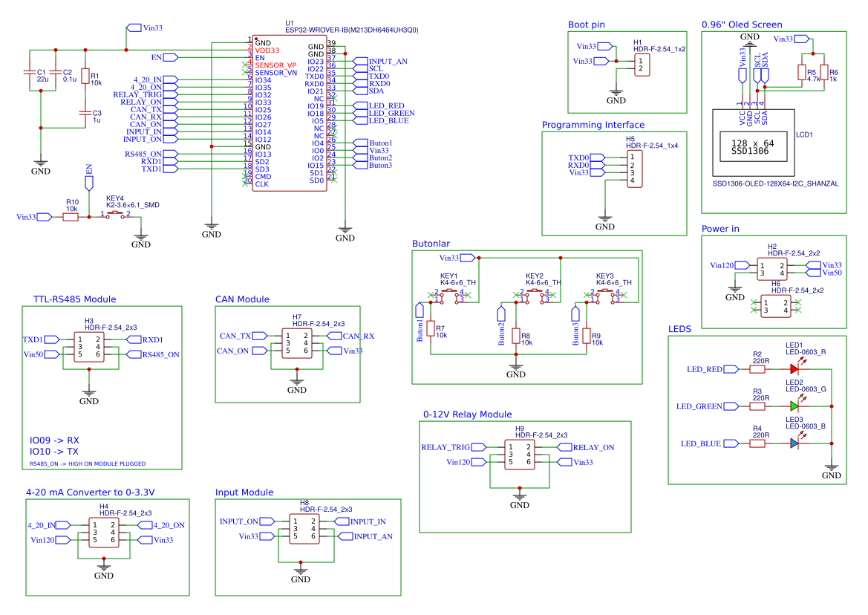Click the Boot pin section title
Screen dimensions: 868x615
click(x=586, y=25)
